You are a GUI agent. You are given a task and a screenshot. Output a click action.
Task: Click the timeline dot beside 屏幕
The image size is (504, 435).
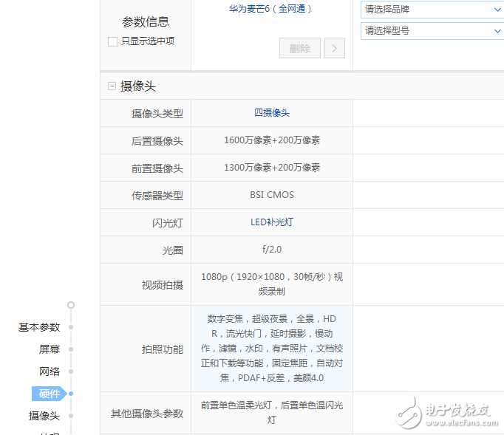point(71,349)
